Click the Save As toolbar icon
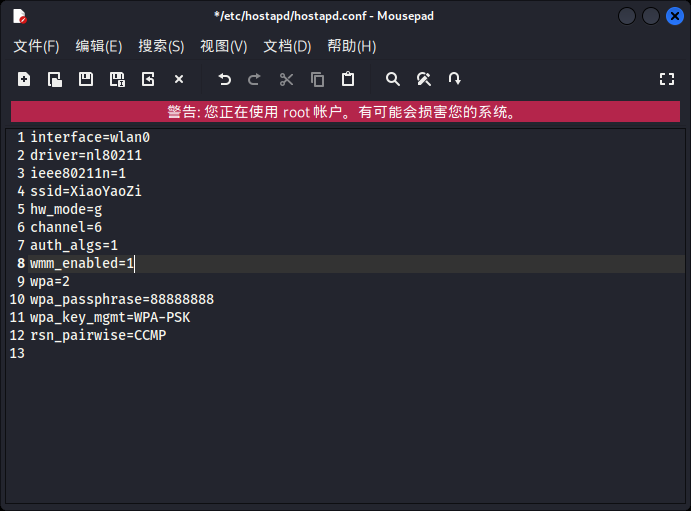This screenshot has width=691, height=511. 117,79
